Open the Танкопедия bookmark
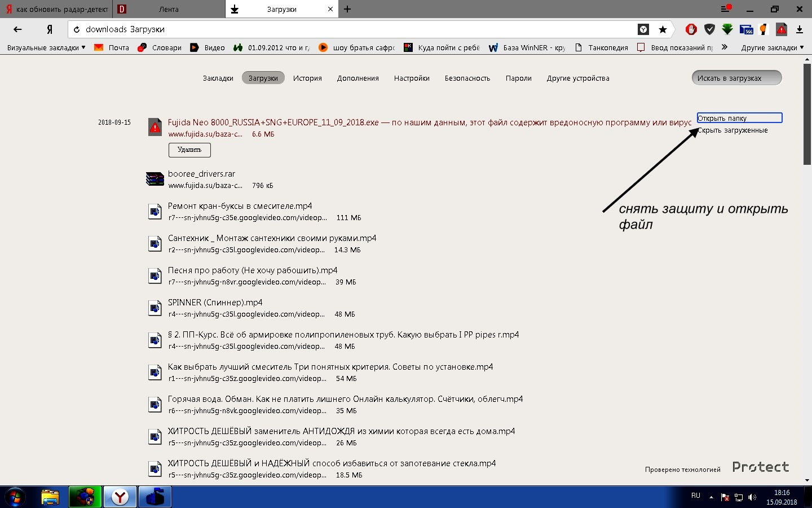The width and height of the screenshot is (812, 508). click(x=601, y=47)
